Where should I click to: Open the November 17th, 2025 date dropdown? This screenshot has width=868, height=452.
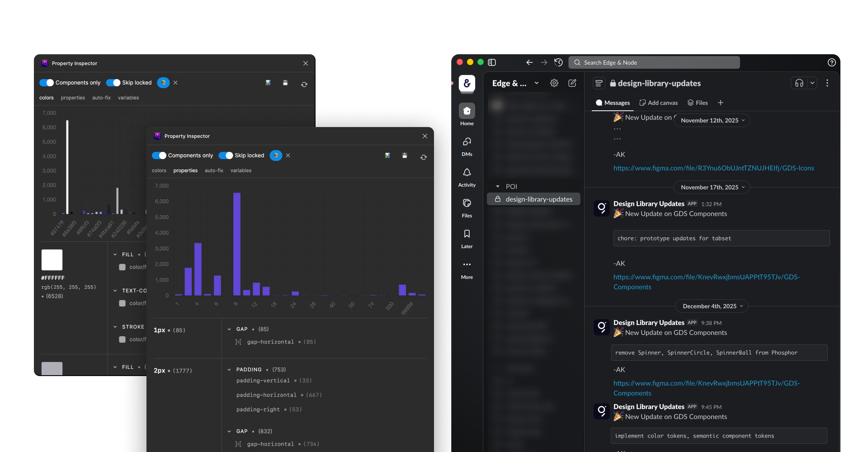[x=712, y=187]
